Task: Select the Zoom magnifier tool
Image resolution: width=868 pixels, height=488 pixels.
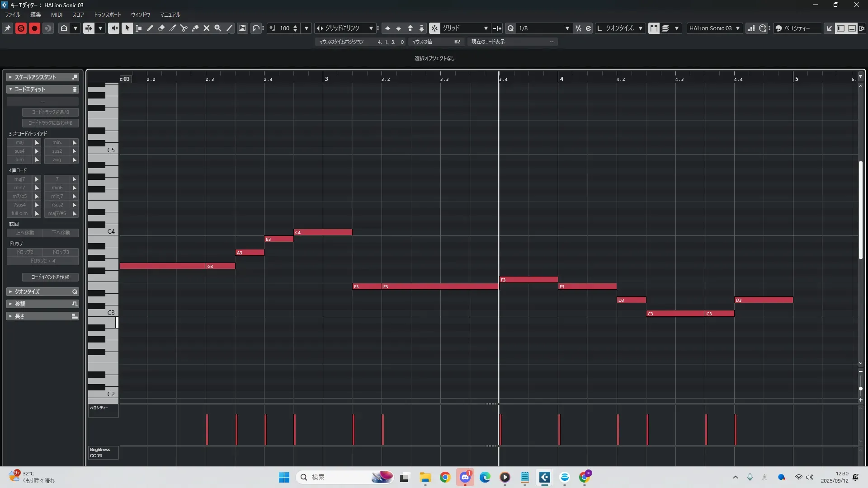Action: pos(218,28)
